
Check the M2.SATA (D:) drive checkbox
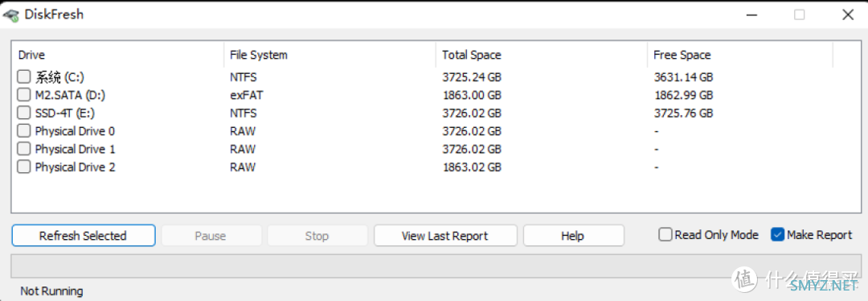pos(24,95)
